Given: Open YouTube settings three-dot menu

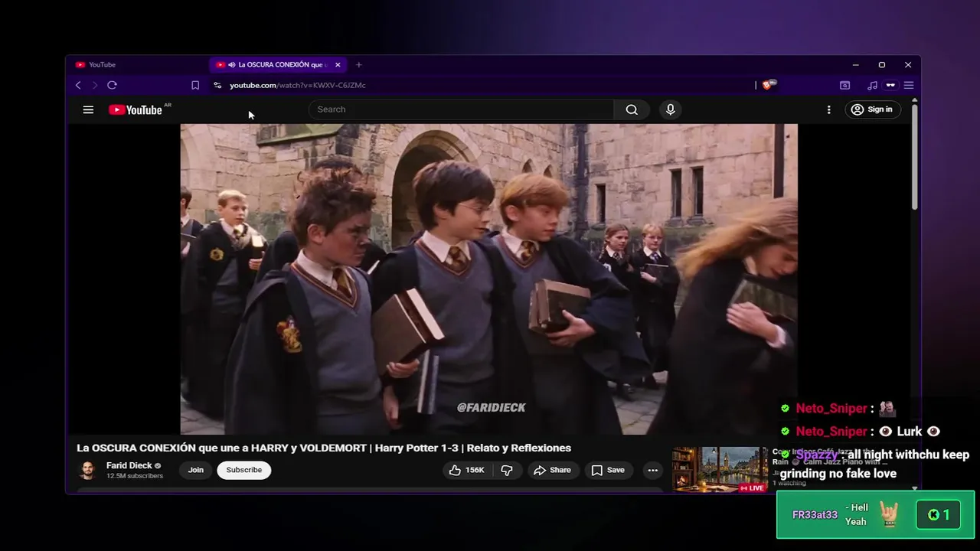Looking at the screenshot, I should coord(828,109).
